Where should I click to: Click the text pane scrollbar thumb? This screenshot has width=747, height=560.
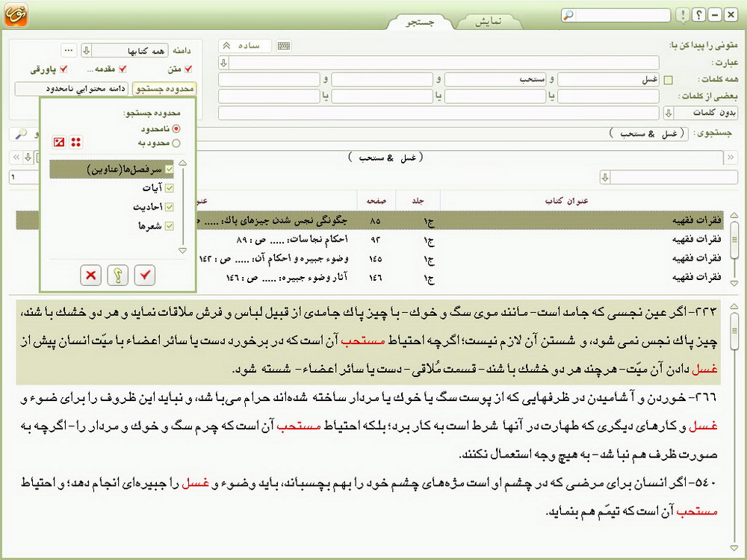tap(734, 331)
